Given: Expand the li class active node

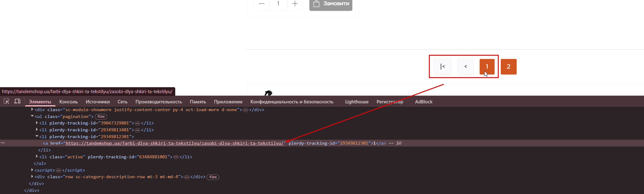Looking at the screenshot, I should 37,156.
